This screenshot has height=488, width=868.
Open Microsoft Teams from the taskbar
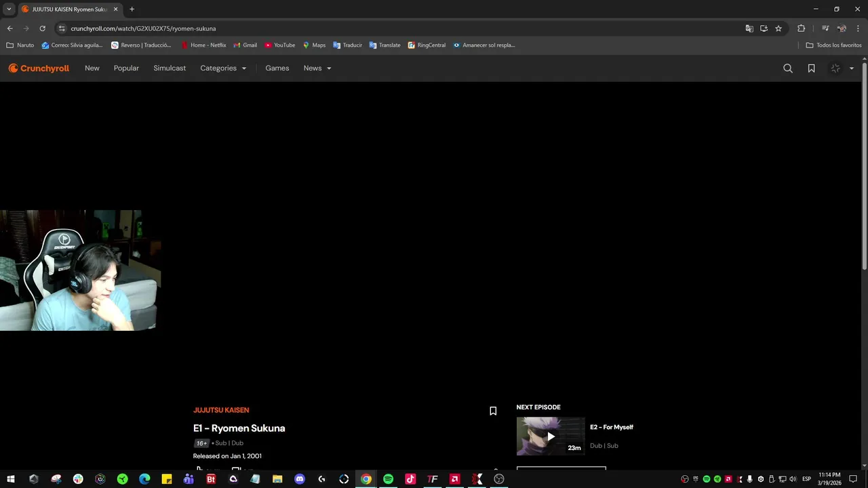[189, 479]
